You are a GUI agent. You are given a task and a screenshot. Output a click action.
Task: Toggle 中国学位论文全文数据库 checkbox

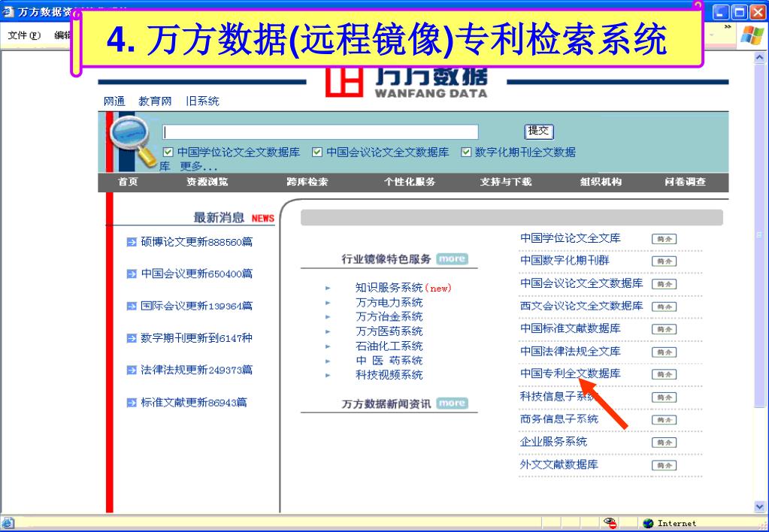pyautogui.click(x=168, y=152)
